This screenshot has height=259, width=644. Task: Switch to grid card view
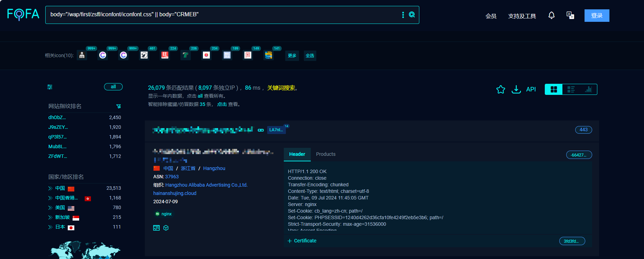(x=554, y=89)
